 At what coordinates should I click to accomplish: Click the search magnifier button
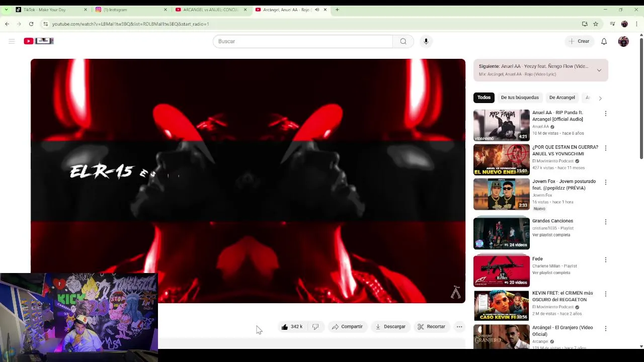(403, 41)
